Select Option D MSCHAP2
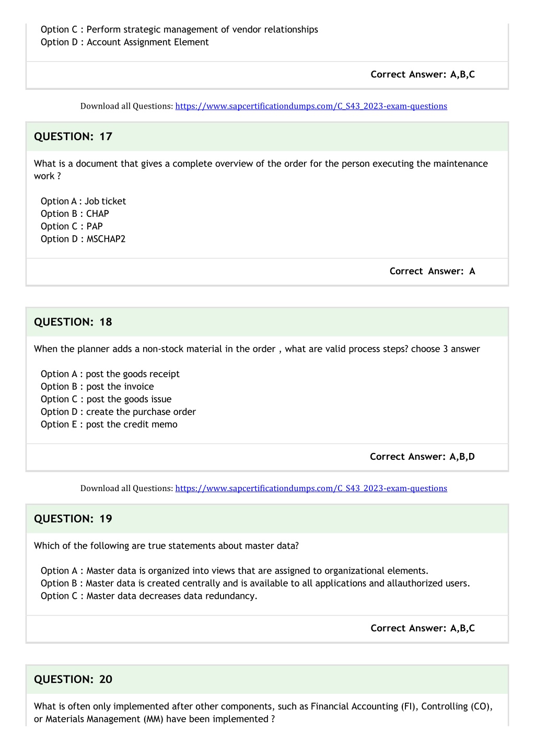 pyautogui.click(x=83, y=239)
